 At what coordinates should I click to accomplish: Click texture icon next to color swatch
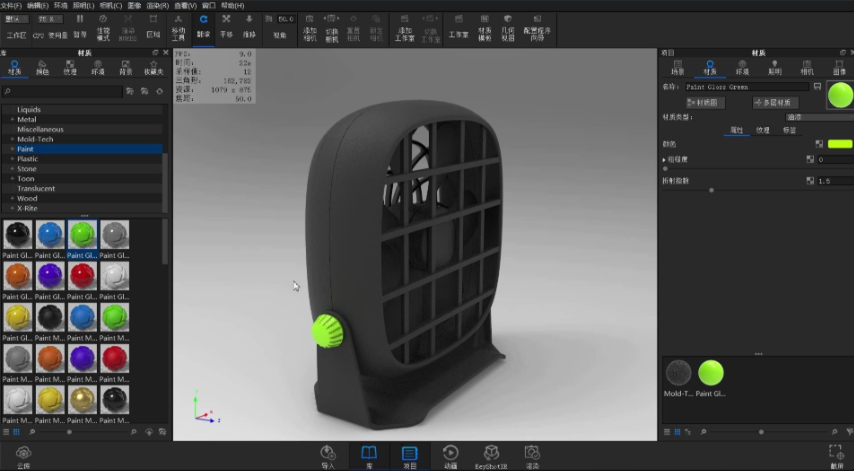point(819,144)
